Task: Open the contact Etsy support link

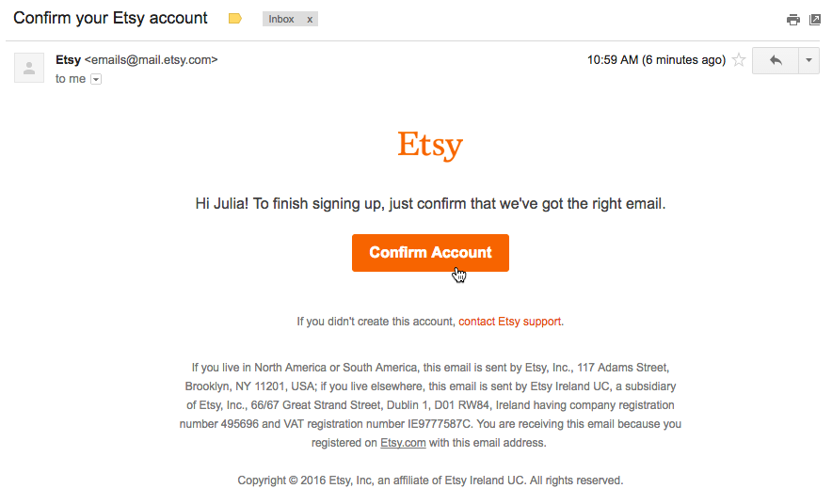Action: point(509,322)
